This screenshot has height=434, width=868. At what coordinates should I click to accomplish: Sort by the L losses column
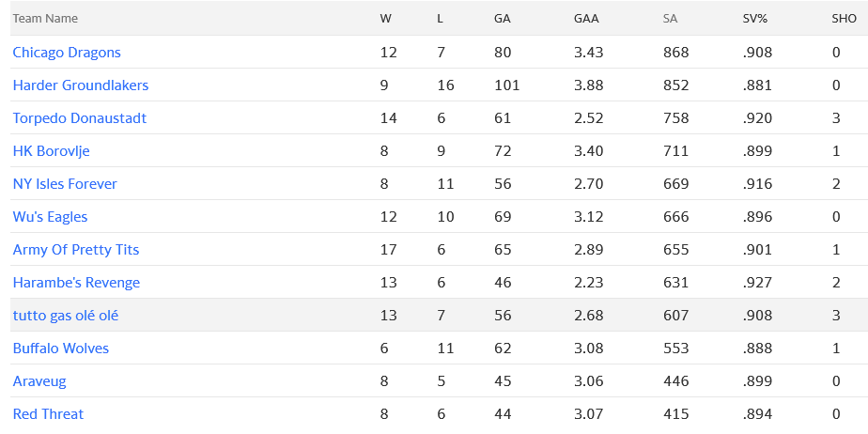pyautogui.click(x=441, y=19)
